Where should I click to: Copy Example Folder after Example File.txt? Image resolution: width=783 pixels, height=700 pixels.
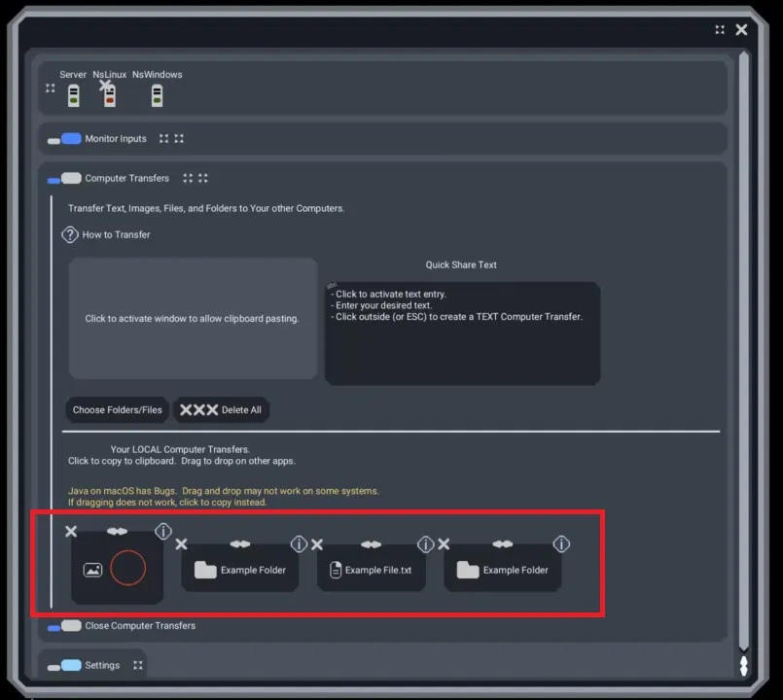502,569
